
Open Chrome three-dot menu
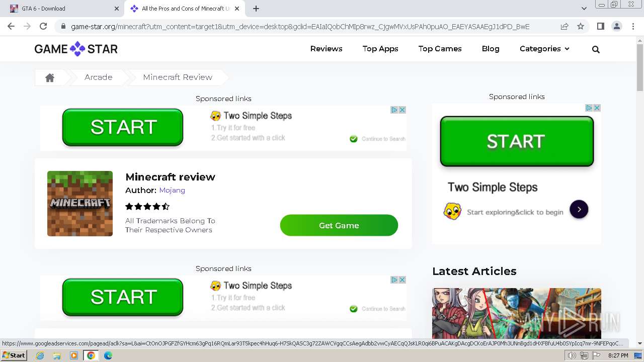[633, 27]
